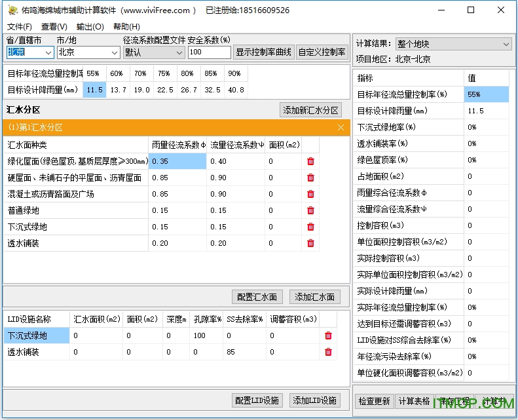
Task: Click the 年径流污染去除率(%) indicator row
Action: [x=431, y=356]
